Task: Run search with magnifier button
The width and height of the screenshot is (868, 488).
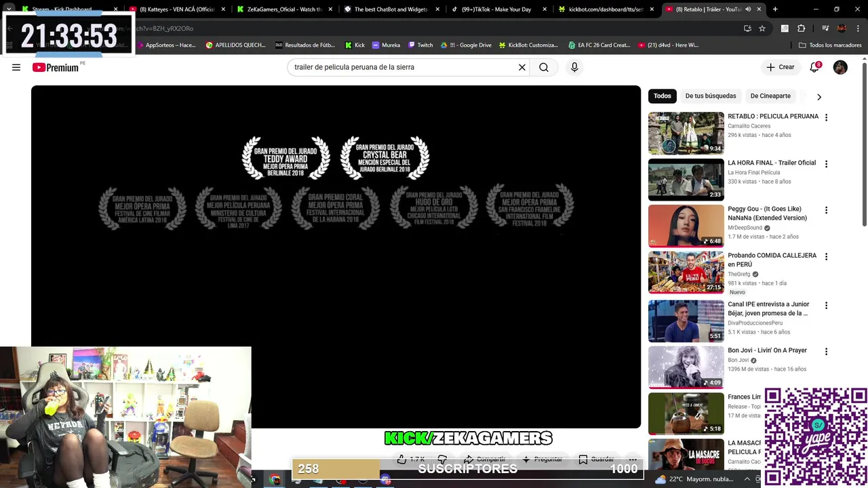Action: [x=544, y=67]
